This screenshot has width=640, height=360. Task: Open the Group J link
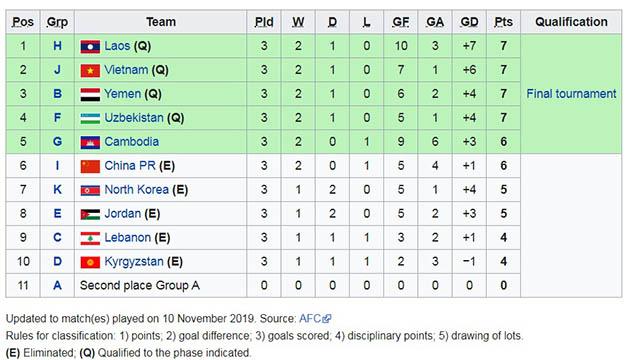click(57, 70)
